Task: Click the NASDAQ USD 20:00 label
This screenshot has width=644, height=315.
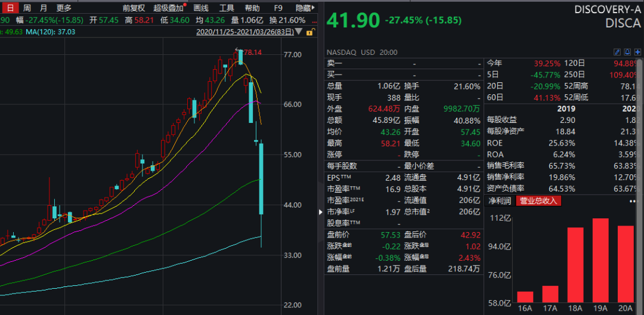Action: (362, 52)
